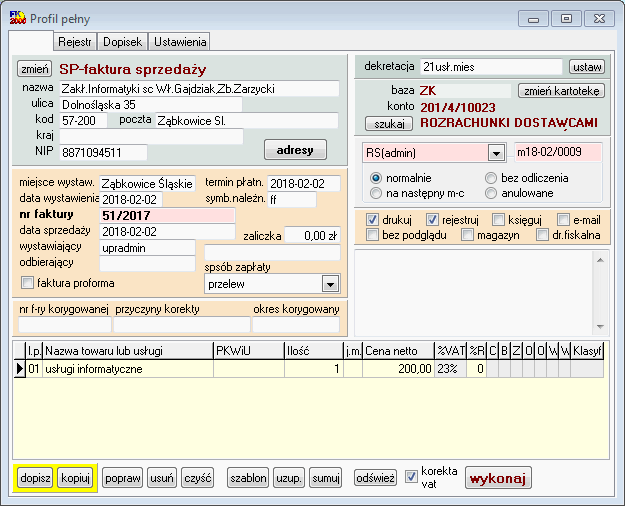Click the 'okres korygowany' field
The height and width of the screenshot is (506, 625).
[296, 325]
